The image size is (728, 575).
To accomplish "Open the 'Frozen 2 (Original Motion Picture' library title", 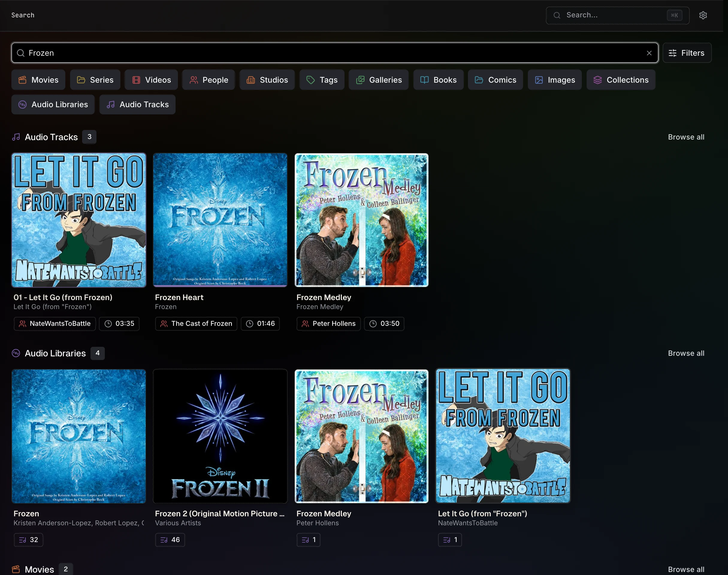I will coord(220,513).
